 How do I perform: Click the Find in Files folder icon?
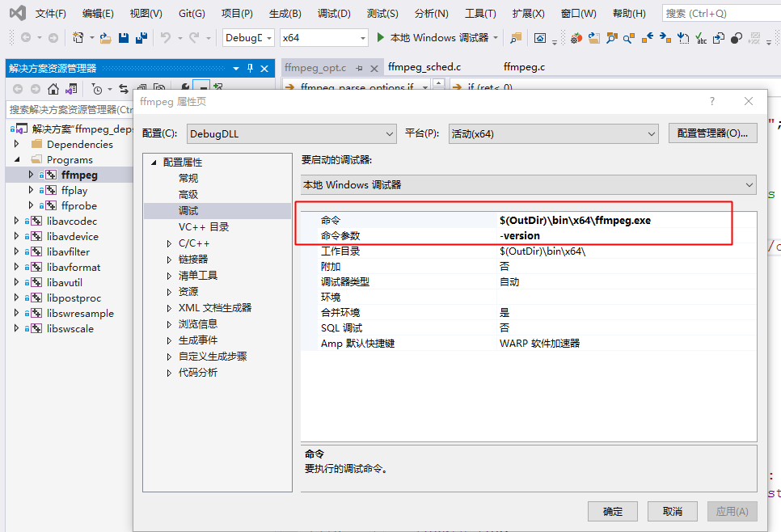(516, 38)
